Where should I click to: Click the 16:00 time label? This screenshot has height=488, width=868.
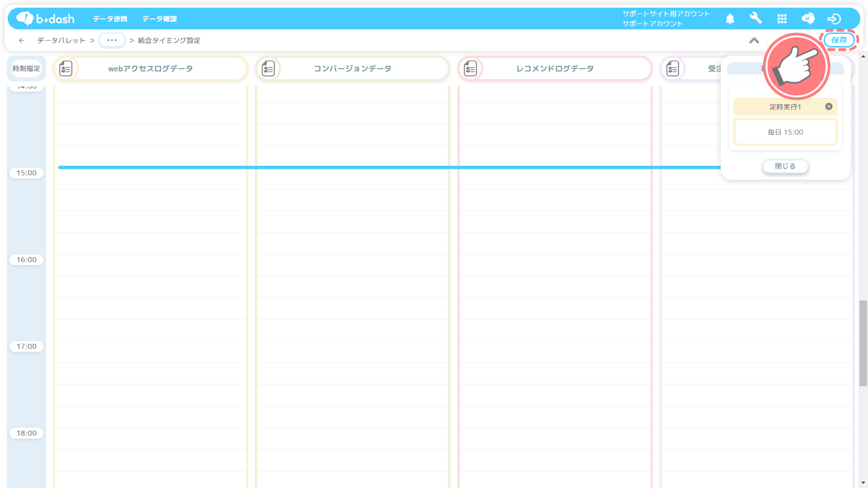(x=27, y=260)
